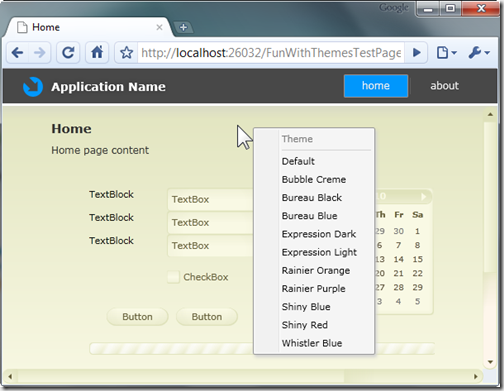Select date 21 in the calendar

pyautogui.click(x=399, y=273)
